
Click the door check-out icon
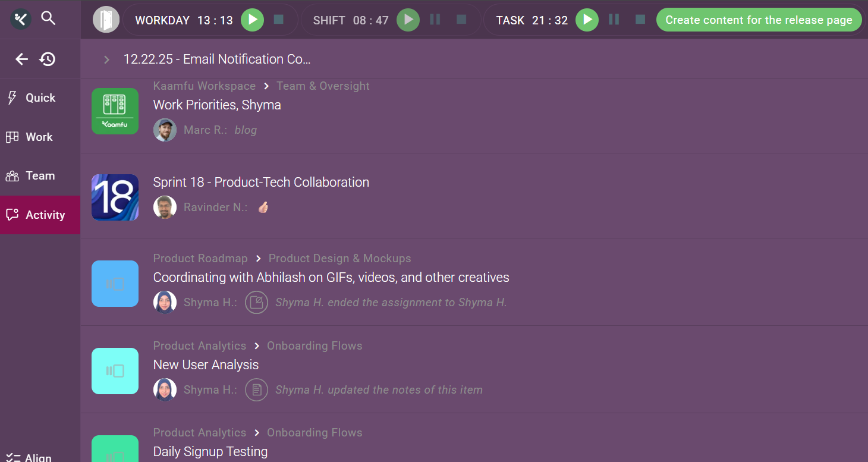click(x=106, y=20)
